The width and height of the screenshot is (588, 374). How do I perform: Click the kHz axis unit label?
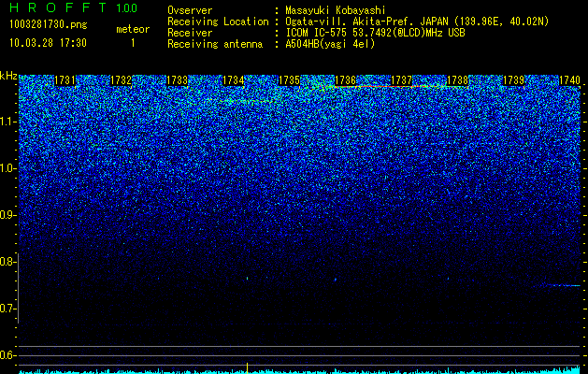[x=8, y=76]
